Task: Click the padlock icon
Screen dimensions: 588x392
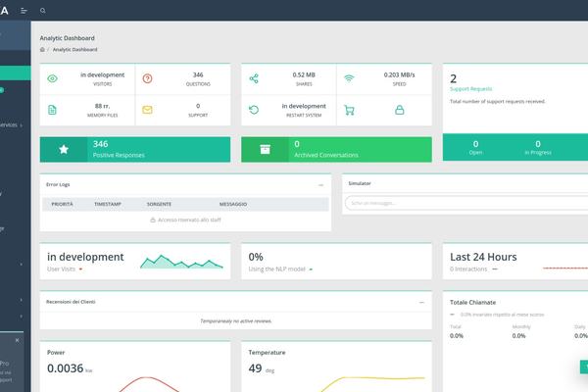Action: tap(400, 110)
